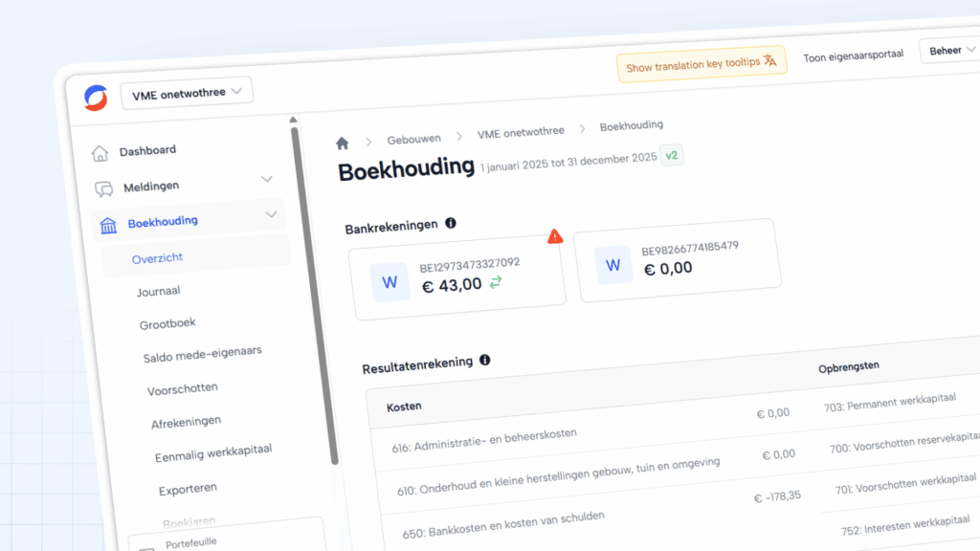The image size is (980, 551).
Task: Click the Opbrengsten column header
Action: [x=848, y=367]
